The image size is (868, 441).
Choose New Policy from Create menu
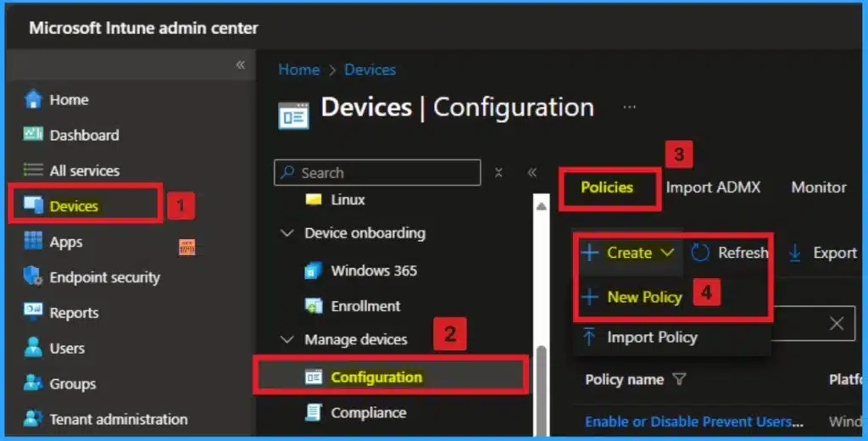point(644,297)
